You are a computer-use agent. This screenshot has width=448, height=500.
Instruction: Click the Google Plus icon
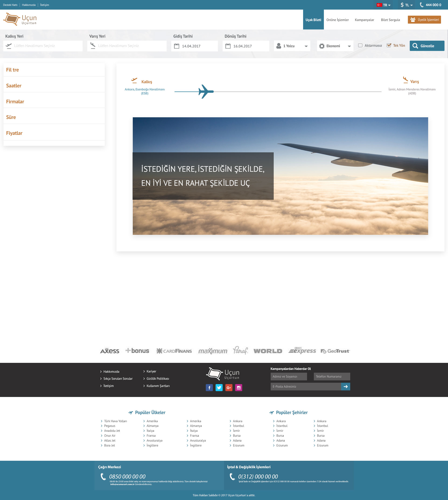tap(229, 388)
